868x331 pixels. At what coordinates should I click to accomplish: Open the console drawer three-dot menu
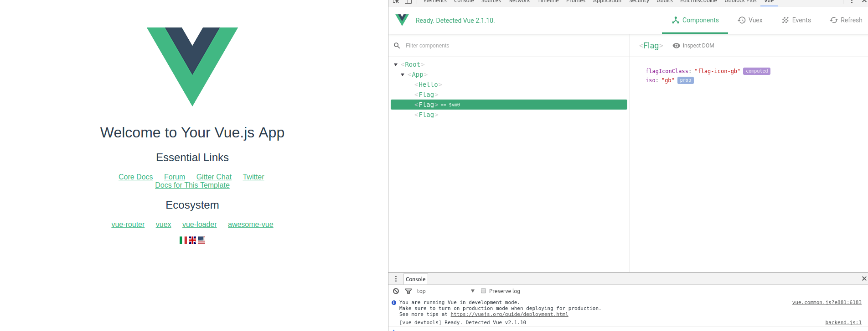click(x=396, y=279)
